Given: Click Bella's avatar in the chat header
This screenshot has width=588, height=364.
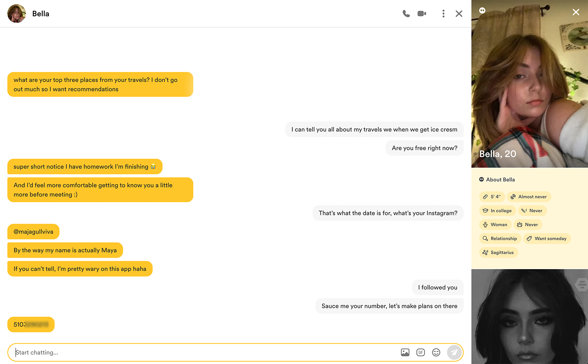Looking at the screenshot, I should 17,14.
